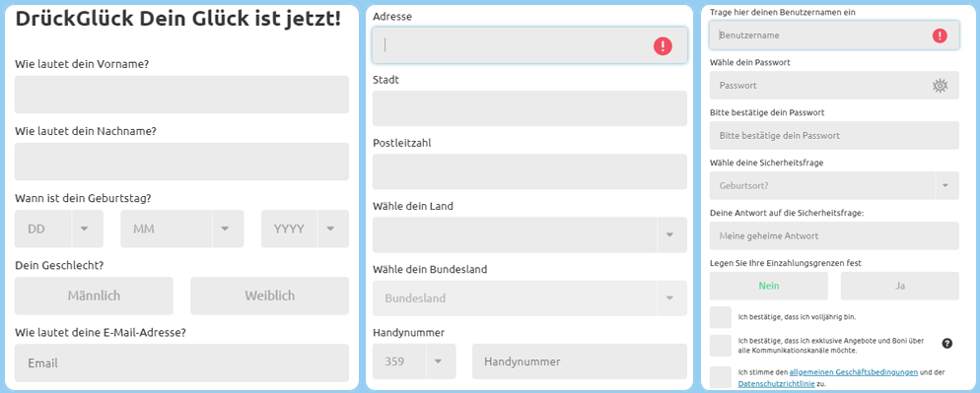
Task: Open the Geburtsort security question dropdown
Action: (834, 185)
